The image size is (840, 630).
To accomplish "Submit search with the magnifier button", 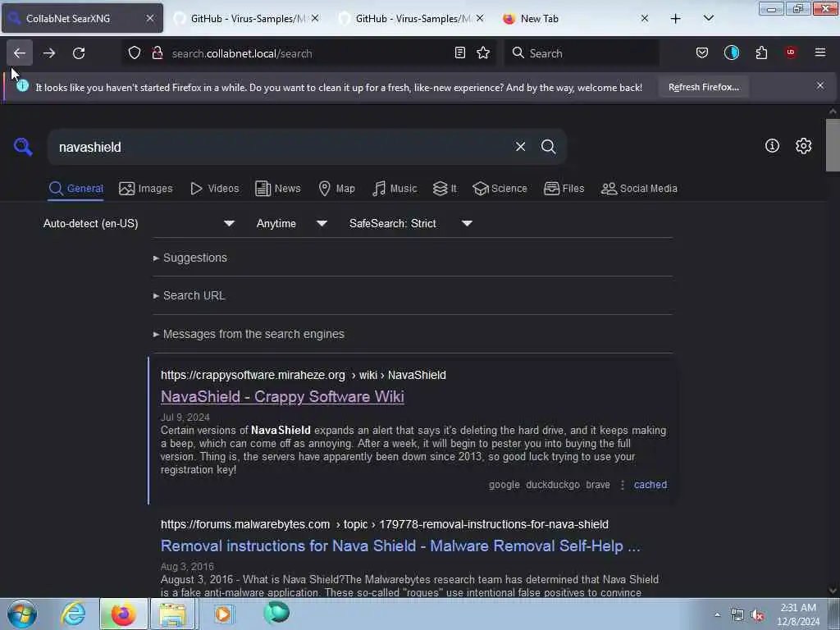I will pyautogui.click(x=548, y=147).
